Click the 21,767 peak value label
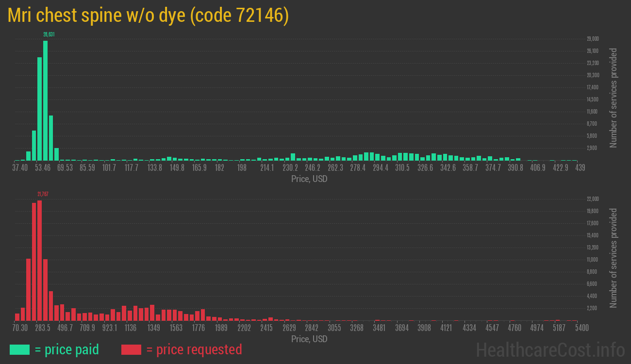Viewport: 631px width, 364px height. coord(43,194)
